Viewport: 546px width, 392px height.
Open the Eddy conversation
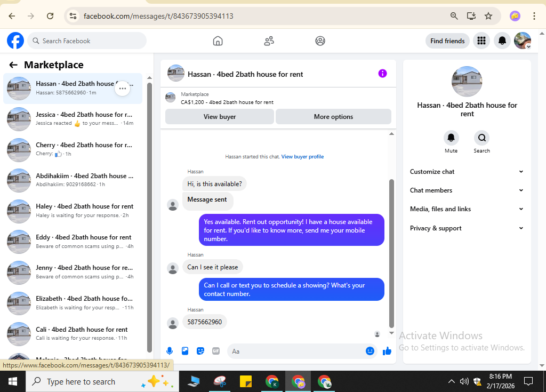point(73,242)
